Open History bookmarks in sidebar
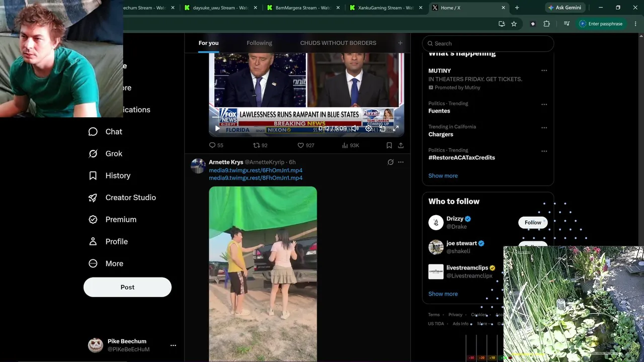 click(109, 175)
